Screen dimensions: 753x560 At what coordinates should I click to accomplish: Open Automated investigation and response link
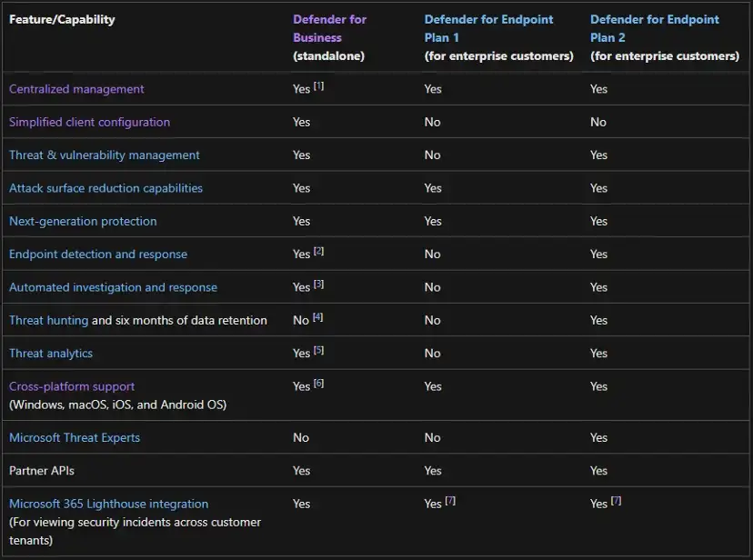coord(113,287)
